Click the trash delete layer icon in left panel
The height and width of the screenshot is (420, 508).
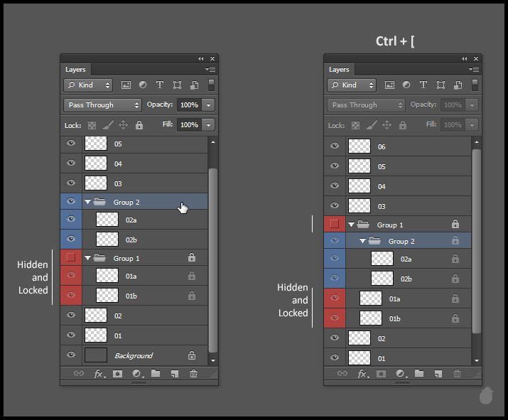click(193, 373)
